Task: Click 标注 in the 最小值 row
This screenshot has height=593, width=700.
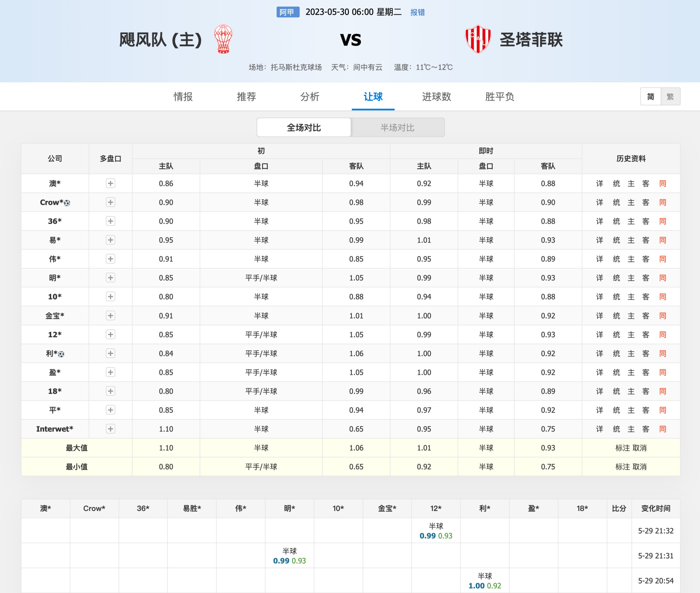Action: click(622, 466)
